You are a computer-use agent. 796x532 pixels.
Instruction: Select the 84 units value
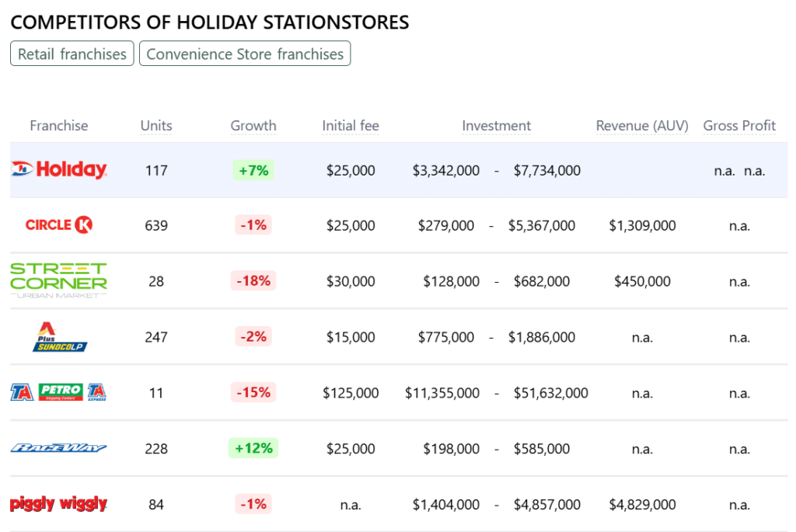coord(156,504)
